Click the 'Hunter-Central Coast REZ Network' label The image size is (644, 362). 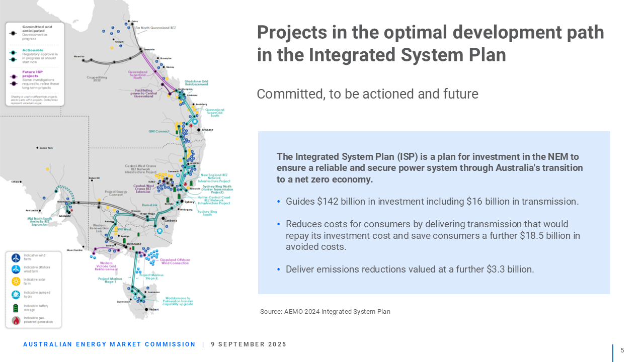coord(214,200)
